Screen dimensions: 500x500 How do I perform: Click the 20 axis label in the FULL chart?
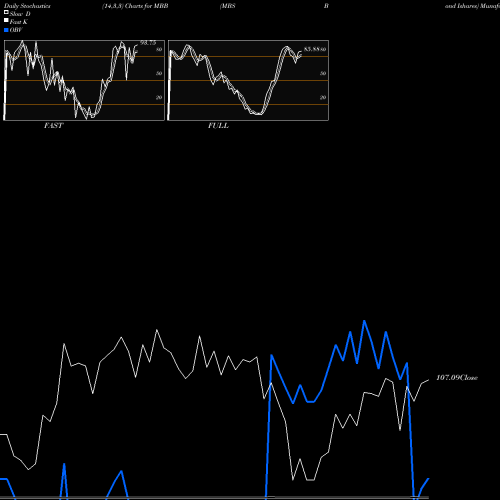[x=323, y=97]
